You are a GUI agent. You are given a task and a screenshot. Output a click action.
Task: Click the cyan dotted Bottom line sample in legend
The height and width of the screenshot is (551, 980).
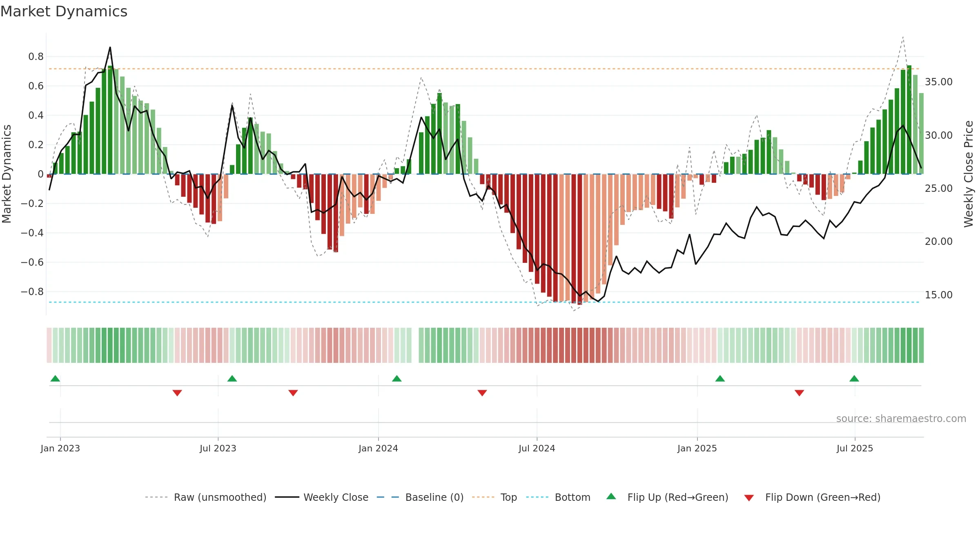(538, 497)
